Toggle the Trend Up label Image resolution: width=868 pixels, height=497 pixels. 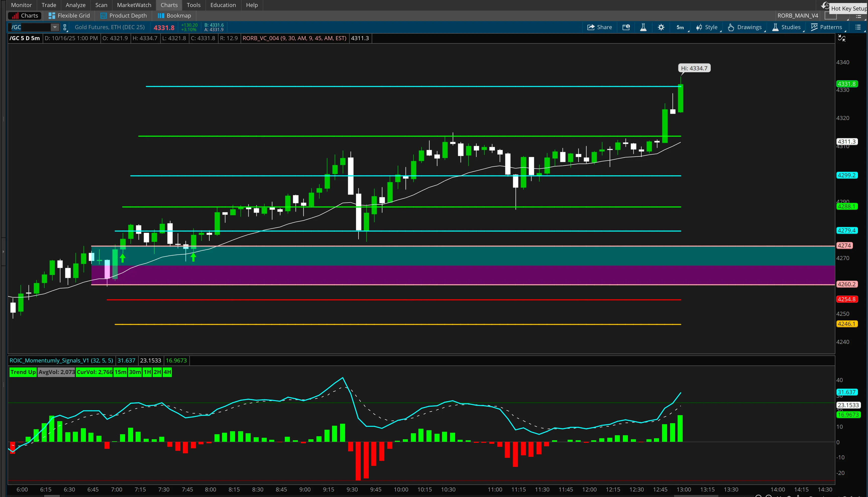[x=23, y=372]
